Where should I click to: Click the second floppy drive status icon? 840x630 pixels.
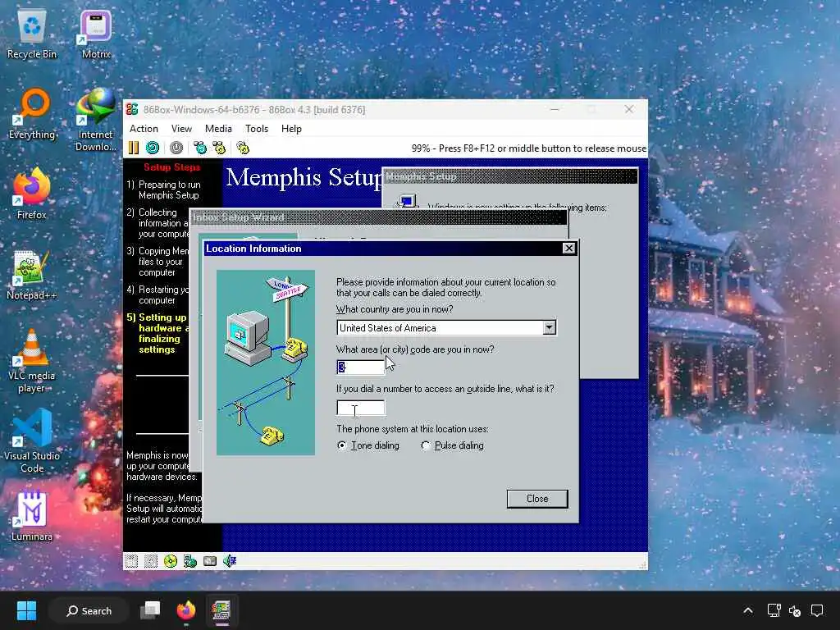[151, 561]
